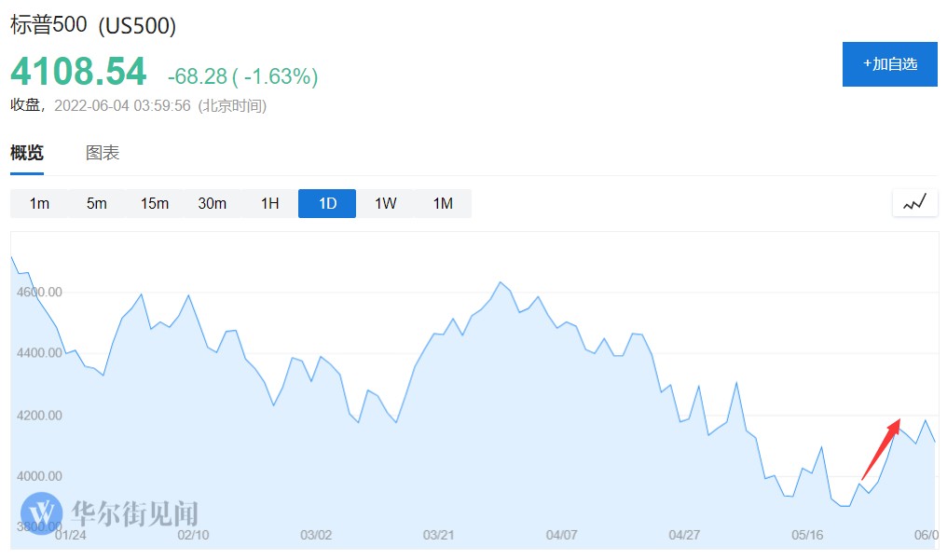The image size is (947, 560).
Task: Choose the 30m timeframe
Action: (213, 203)
